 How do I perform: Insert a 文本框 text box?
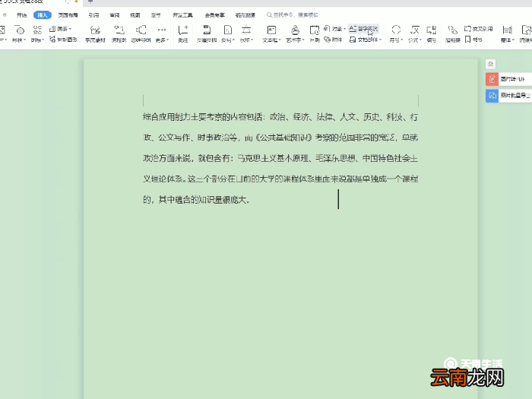tap(271, 30)
